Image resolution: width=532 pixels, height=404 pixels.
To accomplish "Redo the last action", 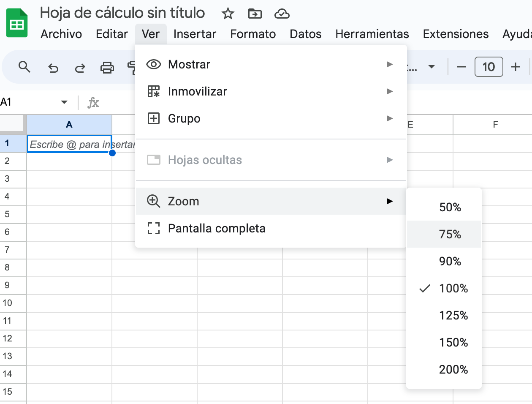I will point(80,67).
